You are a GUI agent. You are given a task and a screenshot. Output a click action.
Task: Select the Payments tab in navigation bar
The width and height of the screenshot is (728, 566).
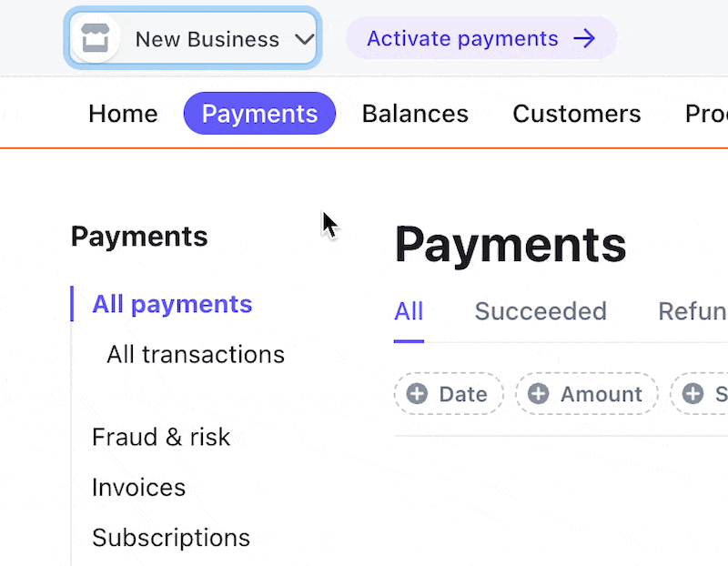point(259,114)
